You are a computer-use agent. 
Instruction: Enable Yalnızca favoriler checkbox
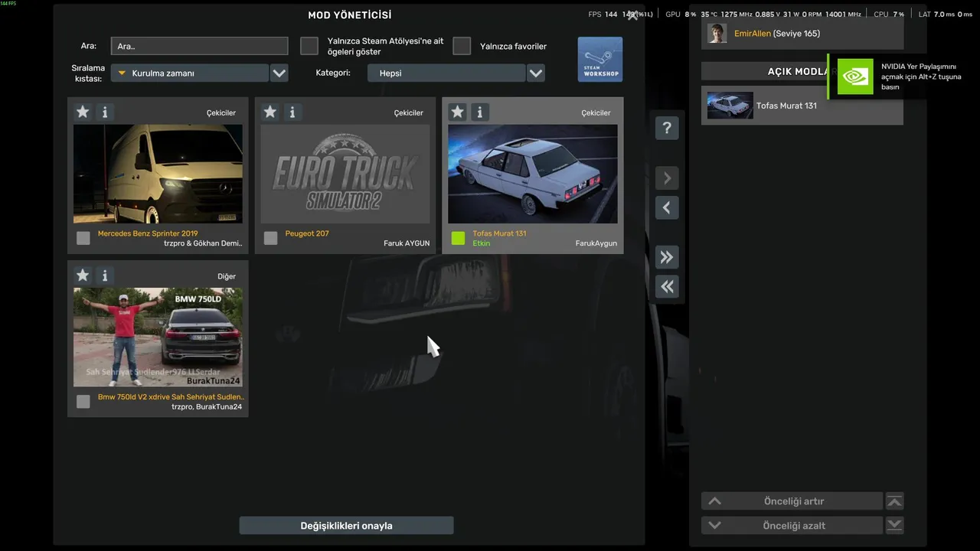pos(462,46)
